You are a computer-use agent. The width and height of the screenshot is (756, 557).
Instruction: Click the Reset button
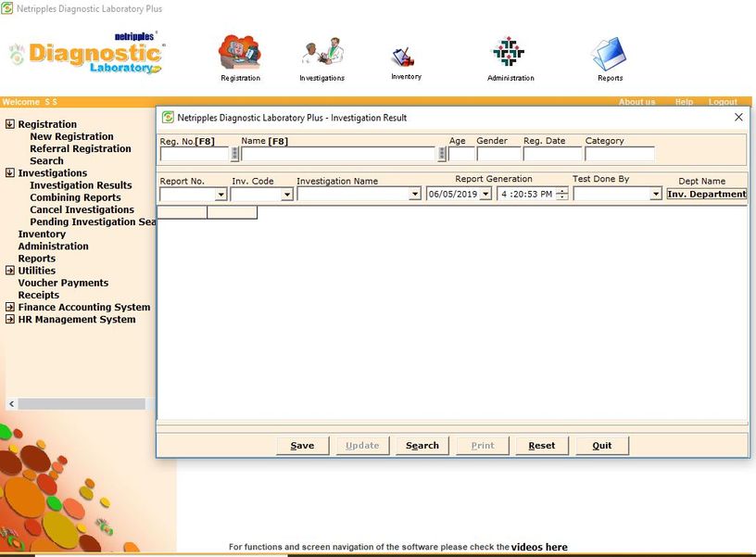pyautogui.click(x=542, y=446)
